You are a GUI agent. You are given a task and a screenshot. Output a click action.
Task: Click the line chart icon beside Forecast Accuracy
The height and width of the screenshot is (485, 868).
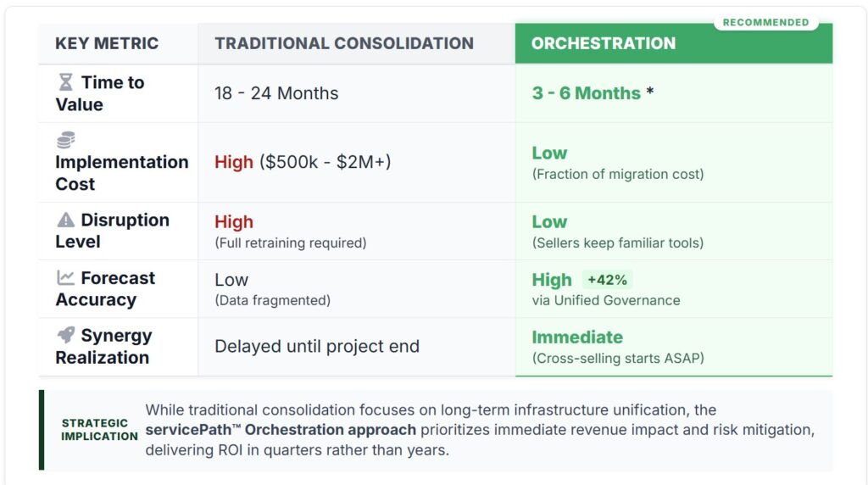click(65, 278)
